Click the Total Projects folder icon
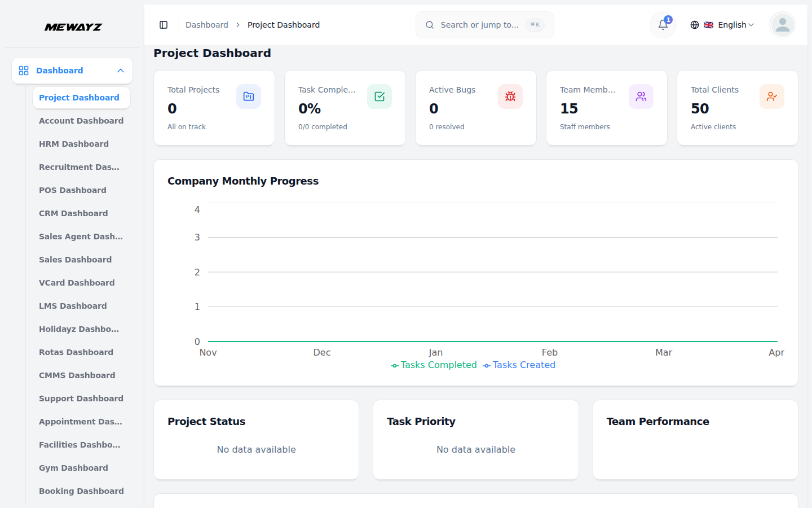 pos(249,97)
